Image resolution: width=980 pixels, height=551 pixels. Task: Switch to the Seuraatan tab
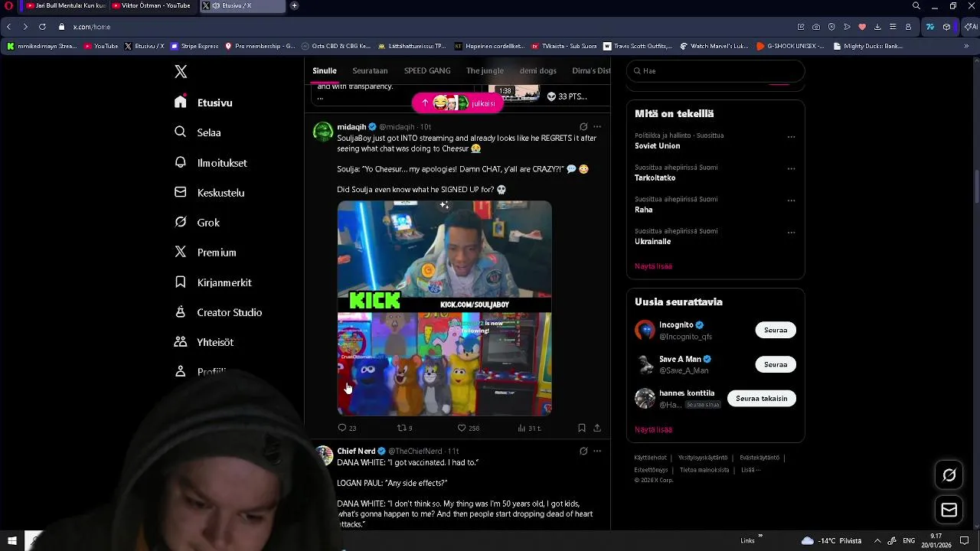coord(370,70)
